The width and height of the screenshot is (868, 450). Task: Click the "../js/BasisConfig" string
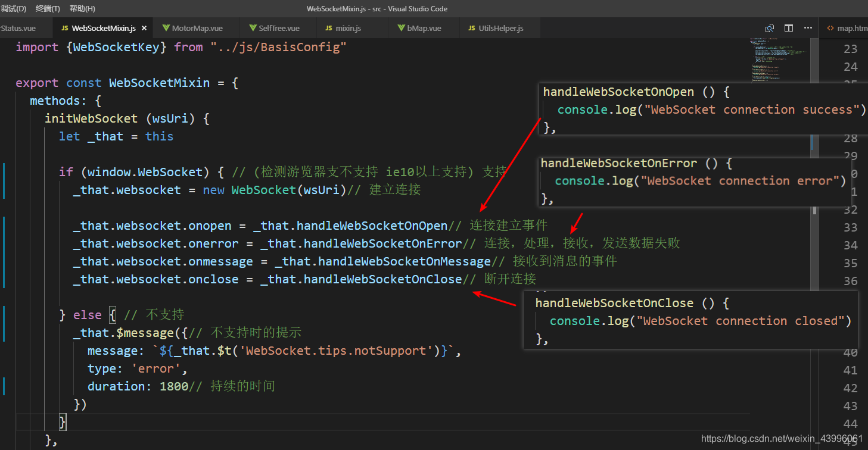coord(278,47)
